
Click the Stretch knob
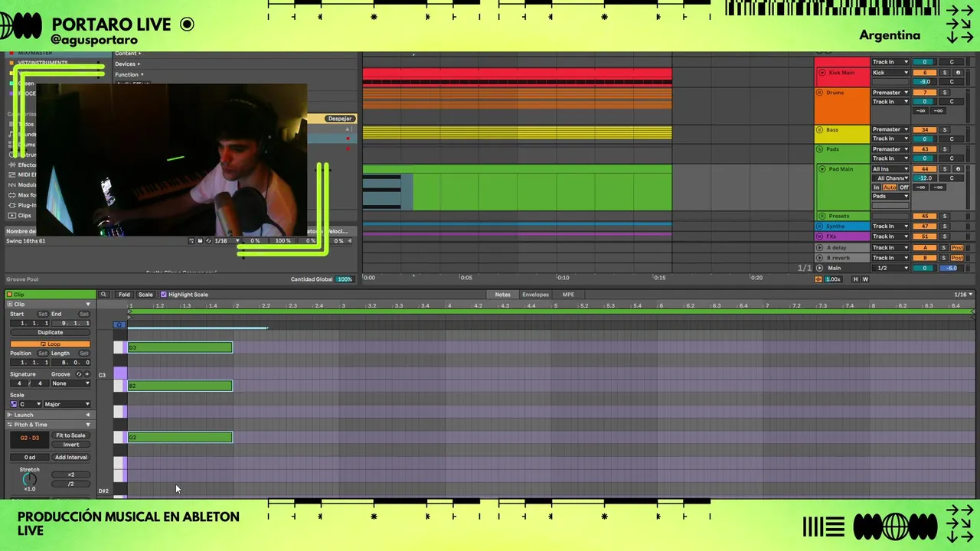point(29,479)
